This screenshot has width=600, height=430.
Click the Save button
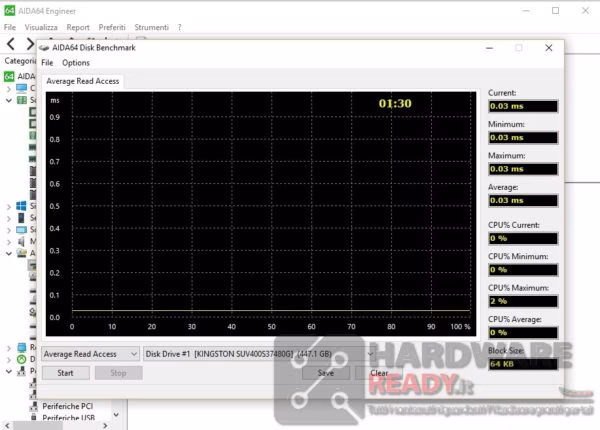(326, 373)
